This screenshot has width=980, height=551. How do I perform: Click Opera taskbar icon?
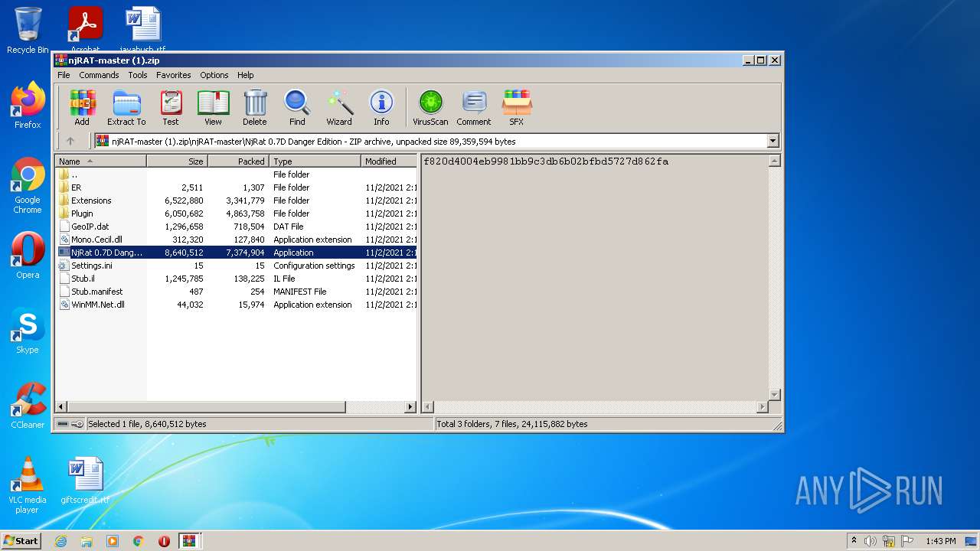164,541
